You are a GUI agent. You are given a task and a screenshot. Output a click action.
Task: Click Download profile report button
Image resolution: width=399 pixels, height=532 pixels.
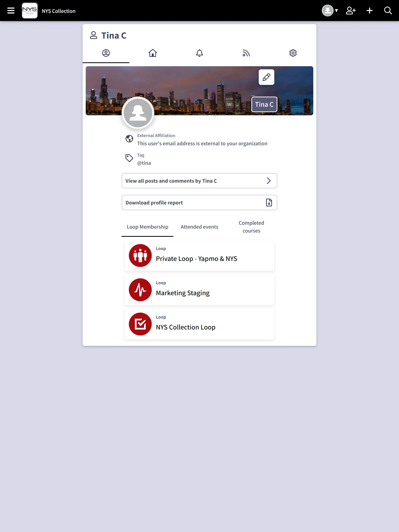(199, 202)
